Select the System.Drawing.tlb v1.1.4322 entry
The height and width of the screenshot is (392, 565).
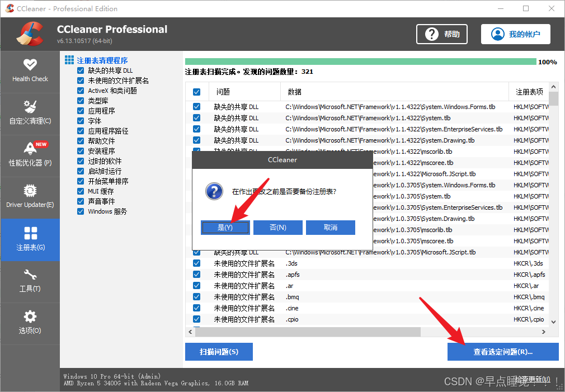(x=380, y=140)
